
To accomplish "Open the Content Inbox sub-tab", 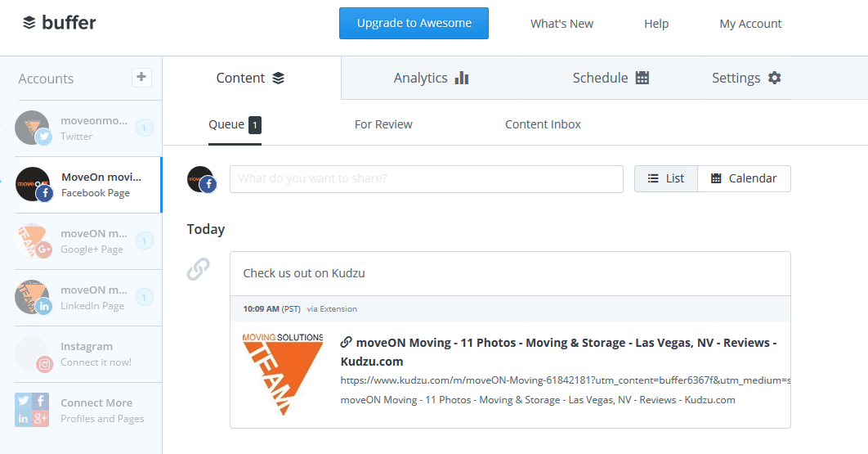I will 543,124.
